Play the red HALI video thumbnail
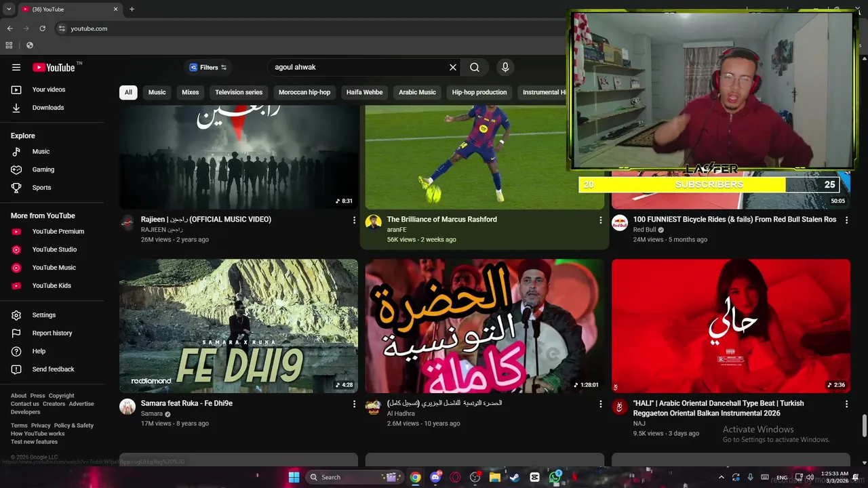868x488 pixels. [x=730, y=326]
